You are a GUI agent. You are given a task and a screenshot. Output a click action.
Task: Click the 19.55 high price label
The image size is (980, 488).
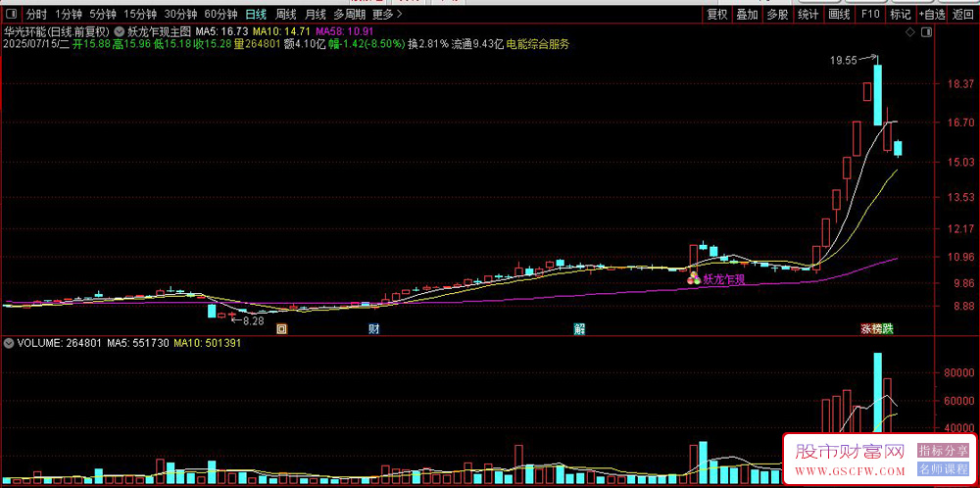point(843,61)
